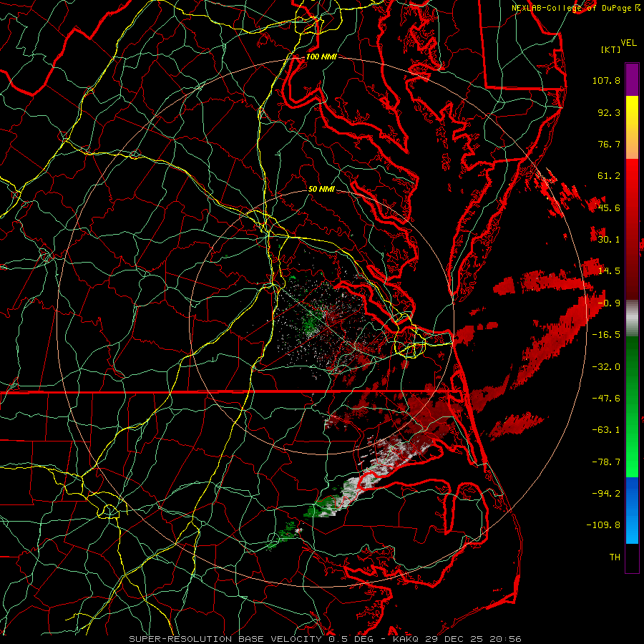Select the 76.7 legend value

(609, 144)
